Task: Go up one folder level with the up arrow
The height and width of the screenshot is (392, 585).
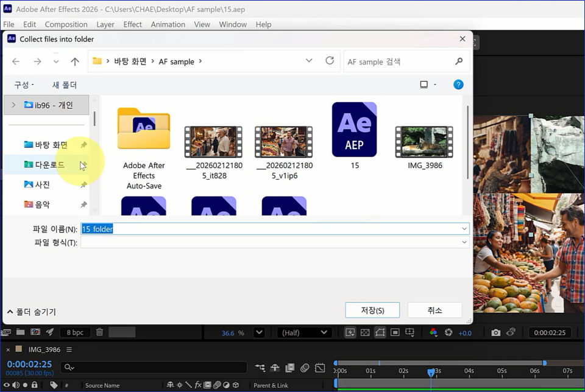Action: [75, 61]
